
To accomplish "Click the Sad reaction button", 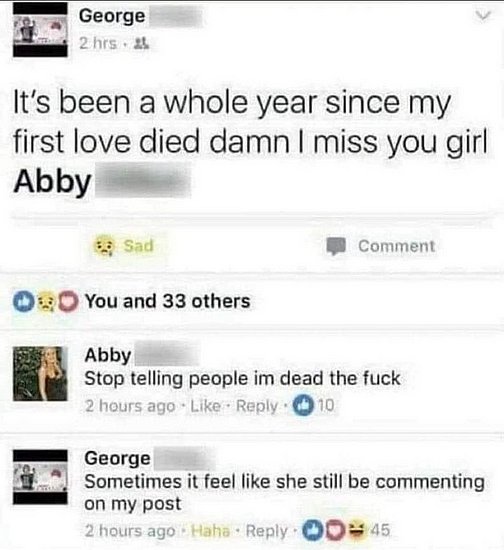I will pyautogui.click(x=123, y=246).
